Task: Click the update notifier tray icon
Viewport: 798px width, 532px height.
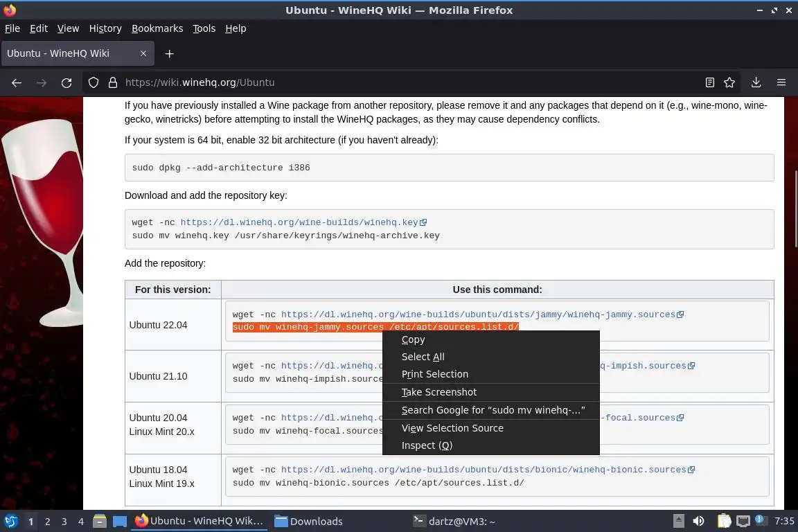Action: click(760, 520)
